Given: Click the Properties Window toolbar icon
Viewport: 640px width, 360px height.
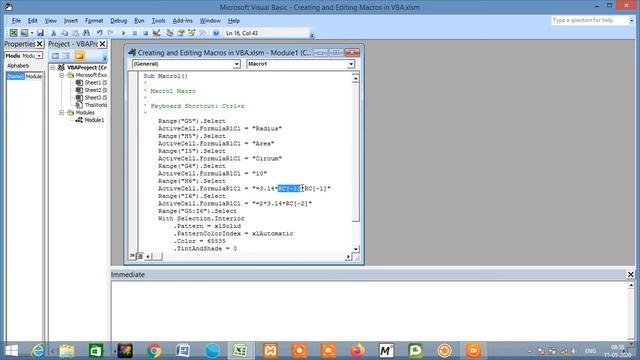Looking at the screenshot, I should click(x=181, y=33).
